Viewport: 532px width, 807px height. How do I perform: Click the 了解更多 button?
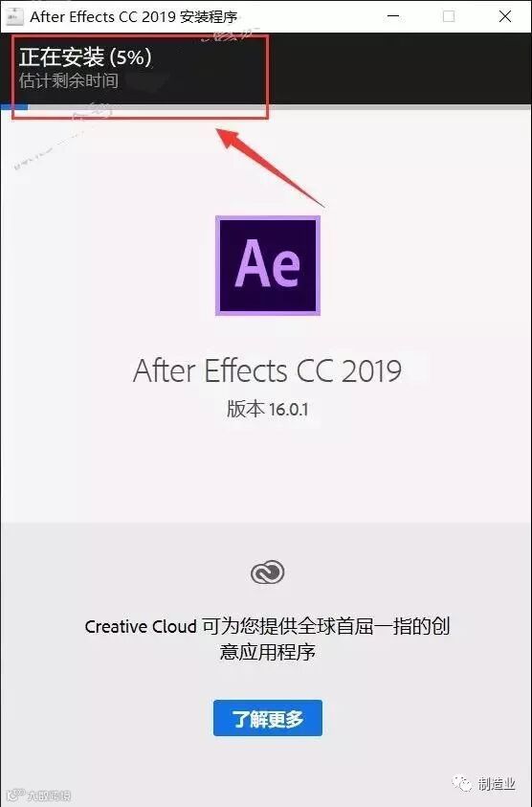click(x=268, y=718)
